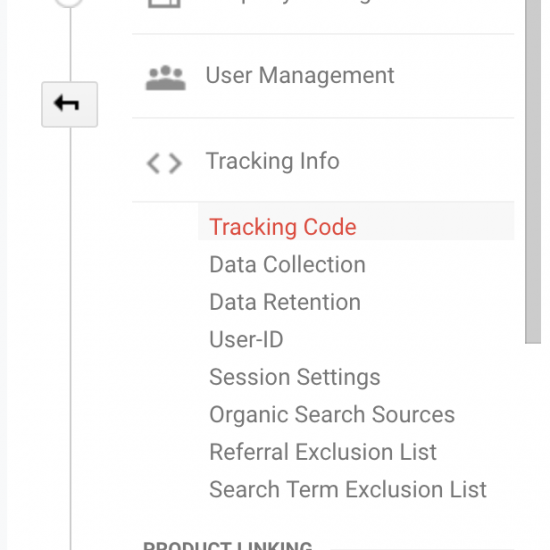Click the Tracking Info code brackets icon
Screen dimensions: 550x550
click(x=164, y=163)
